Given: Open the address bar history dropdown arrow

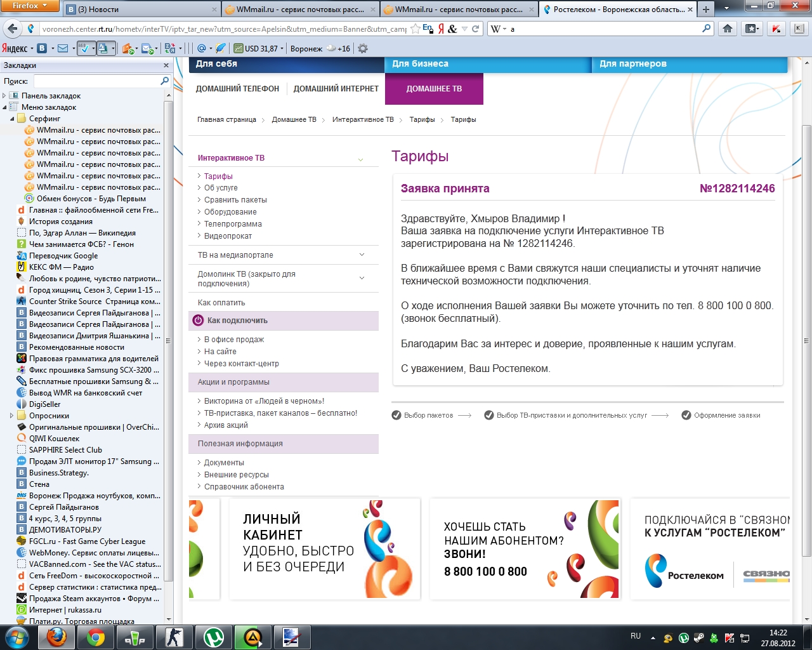Looking at the screenshot, I should click(x=464, y=29).
